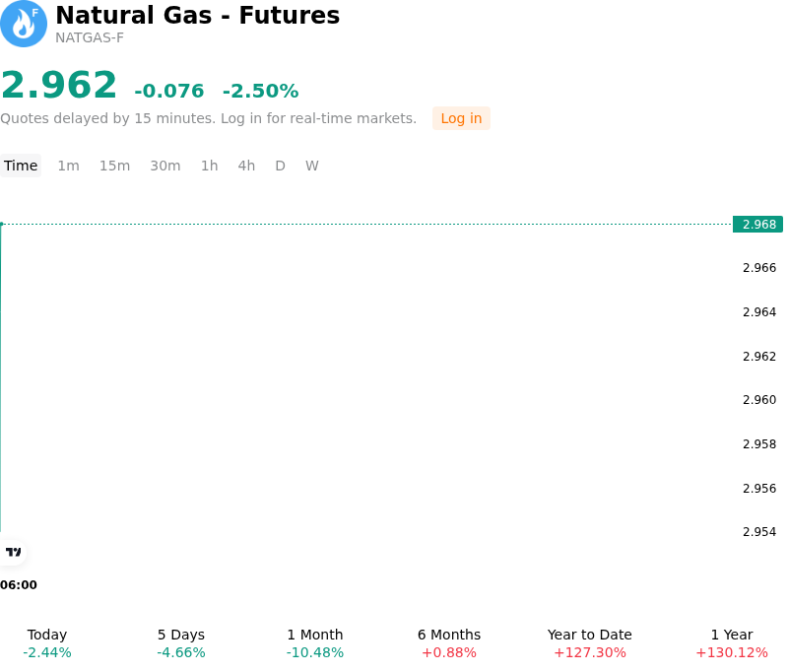This screenshot has width=788, height=672.
Task: Click the Natural Gas - Futures title
Action: (198, 15)
